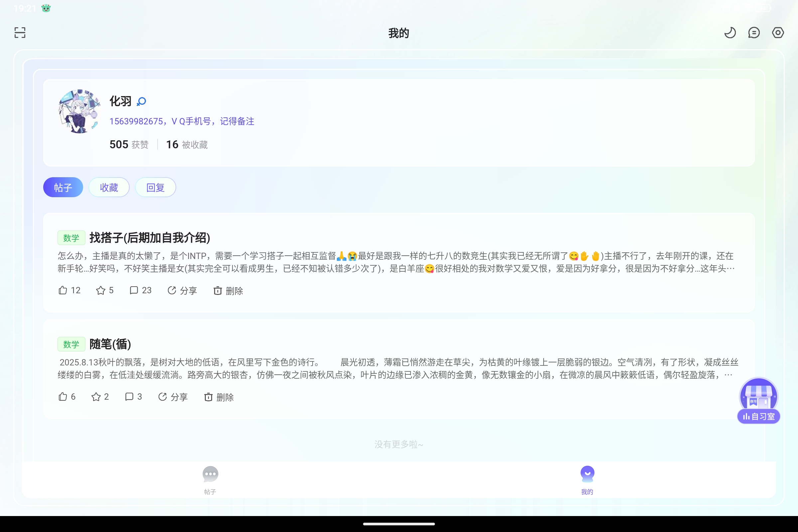Open 23 comments on 找搭子 post

[x=140, y=290]
